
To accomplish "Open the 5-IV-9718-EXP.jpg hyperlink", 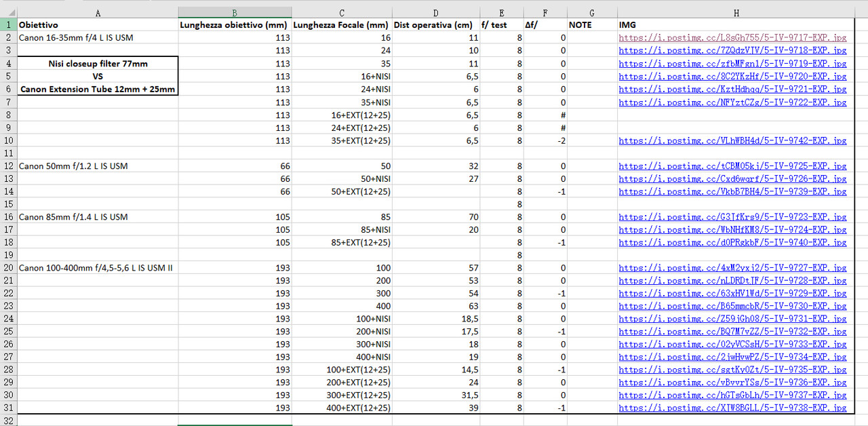I will pyautogui.click(x=732, y=51).
